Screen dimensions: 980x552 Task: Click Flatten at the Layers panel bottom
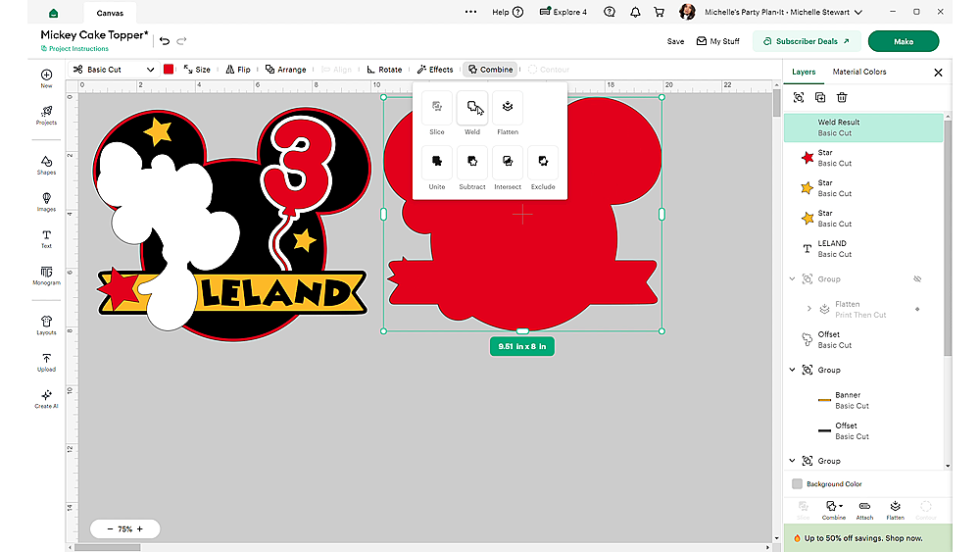pyautogui.click(x=895, y=510)
